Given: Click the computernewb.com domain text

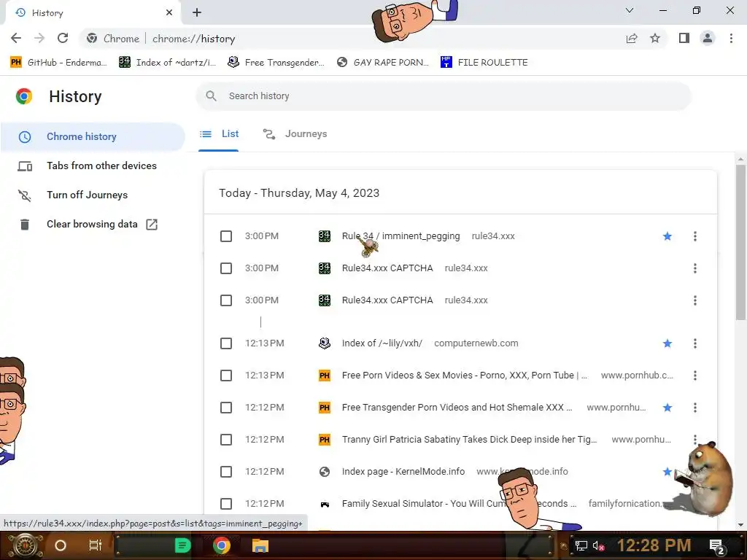Looking at the screenshot, I should coord(476,343).
